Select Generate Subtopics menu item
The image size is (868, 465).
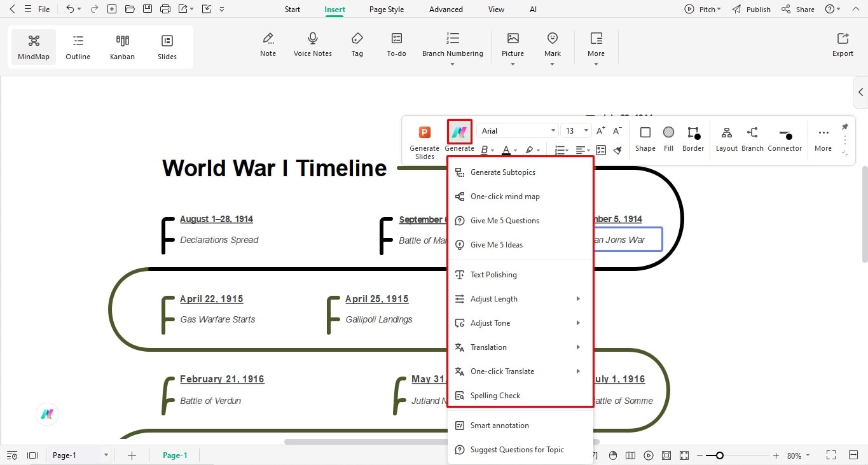click(520, 172)
